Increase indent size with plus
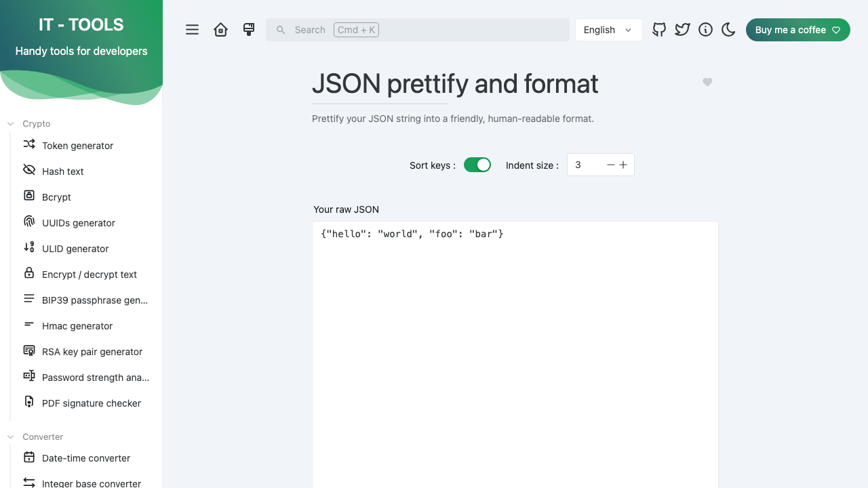The height and width of the screenshot is (488, 868). click(x=623, y=165)
